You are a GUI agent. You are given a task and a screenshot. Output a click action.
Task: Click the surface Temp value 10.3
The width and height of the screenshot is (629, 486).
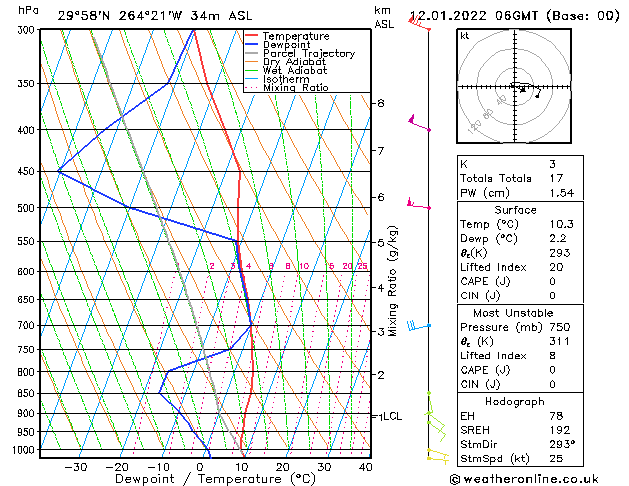(x=562, y=225)
